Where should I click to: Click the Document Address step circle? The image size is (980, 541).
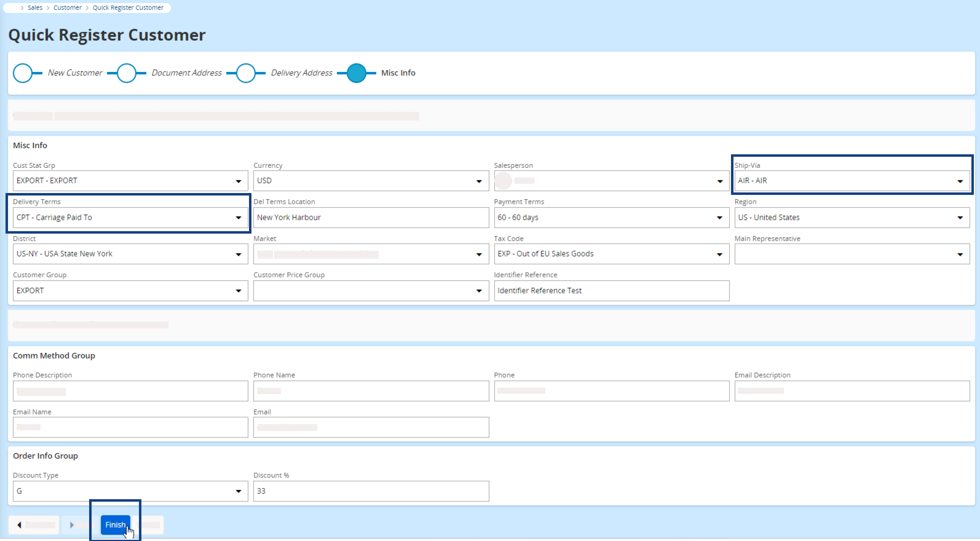(126, 73)
